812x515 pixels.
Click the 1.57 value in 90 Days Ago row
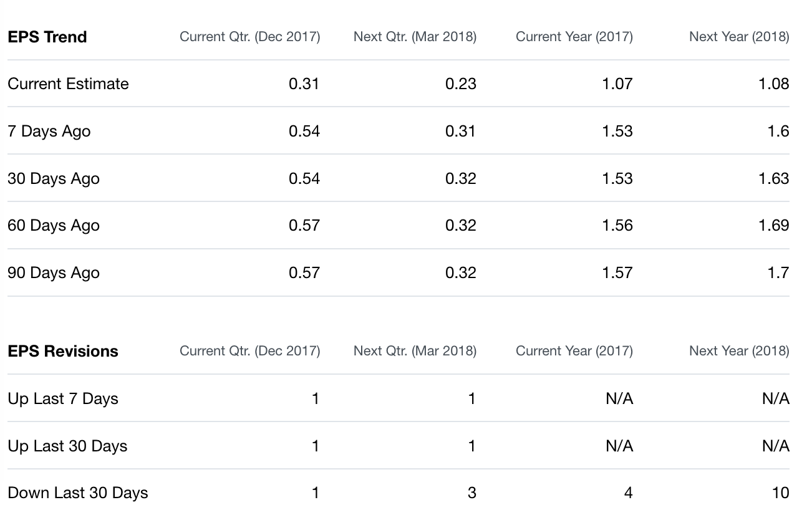(617, 272)
